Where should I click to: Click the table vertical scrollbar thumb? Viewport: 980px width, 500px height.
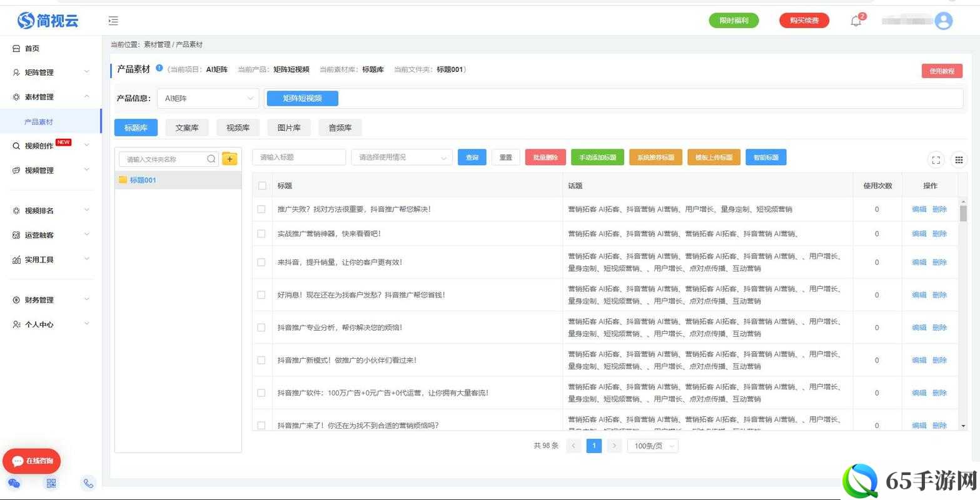(x=963, y=214)
